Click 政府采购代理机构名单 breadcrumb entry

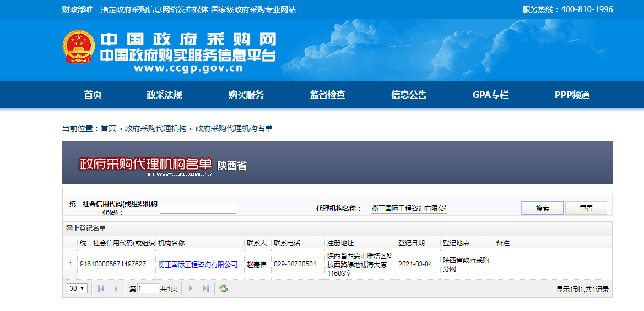click(234, 128)
